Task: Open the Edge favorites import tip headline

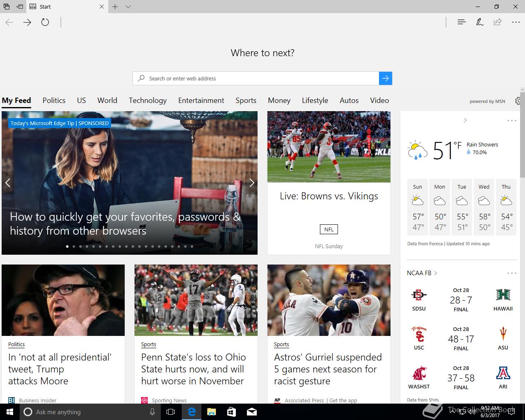Action: pos(125,224)
